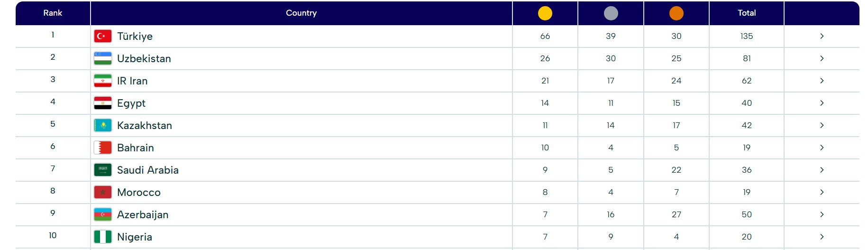Click Türkiye's total of 135
The height and width of the screenshot is (250, 868).
coord(746,36)
